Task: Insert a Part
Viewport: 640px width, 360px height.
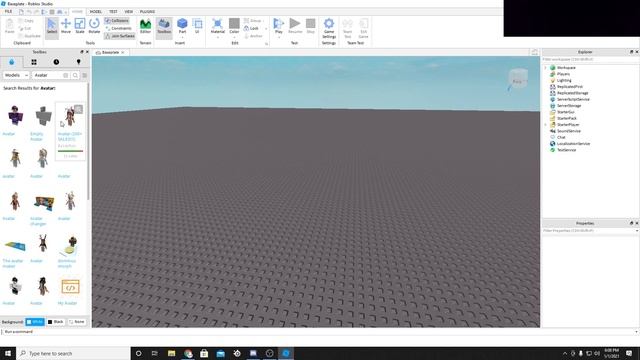Action: [x=182, y=25]
